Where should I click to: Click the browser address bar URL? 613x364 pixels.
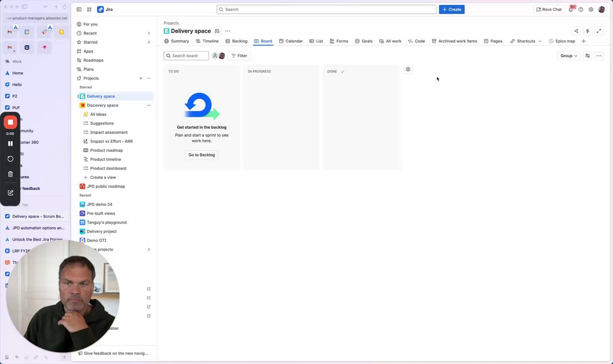[37, 18]
